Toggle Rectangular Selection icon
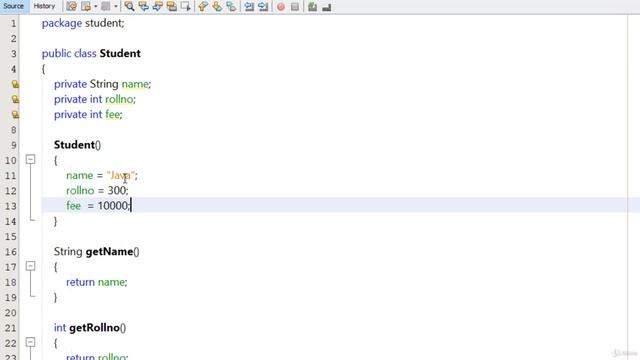The height and width of the screenshot is (360, 640). pyautogui.click(x=186, y=7)
